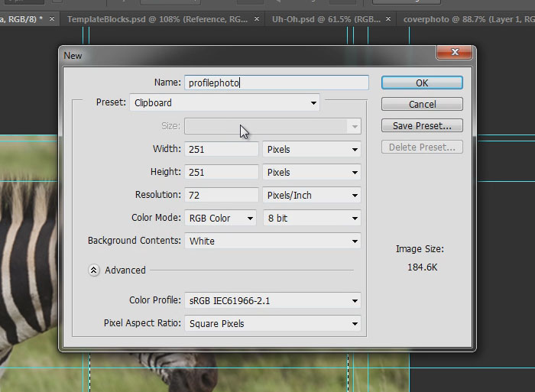Click OK in the New dialog

pyautogui.click(x=422, y=83)
